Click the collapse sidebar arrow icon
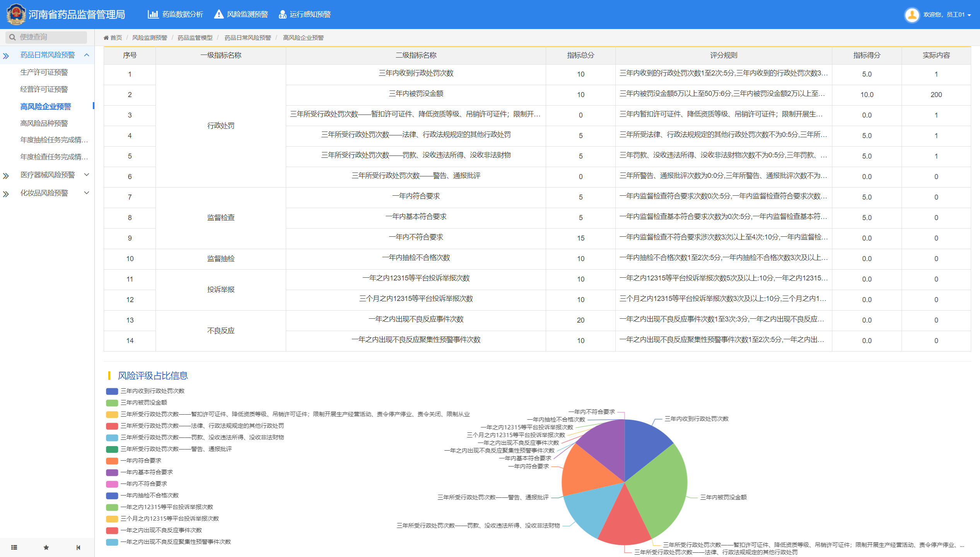Image resolution: width=980 pixels, height=557 pixels. (79, 547)
